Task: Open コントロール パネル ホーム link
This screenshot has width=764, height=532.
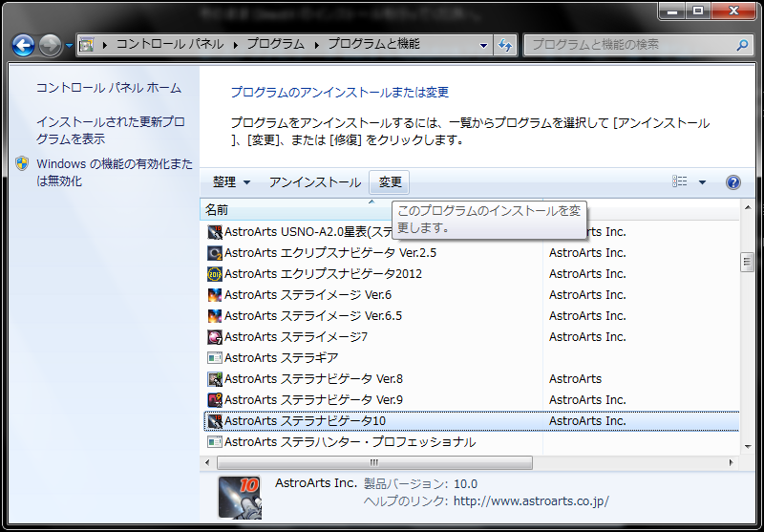Action: click(x=109, y=88)
